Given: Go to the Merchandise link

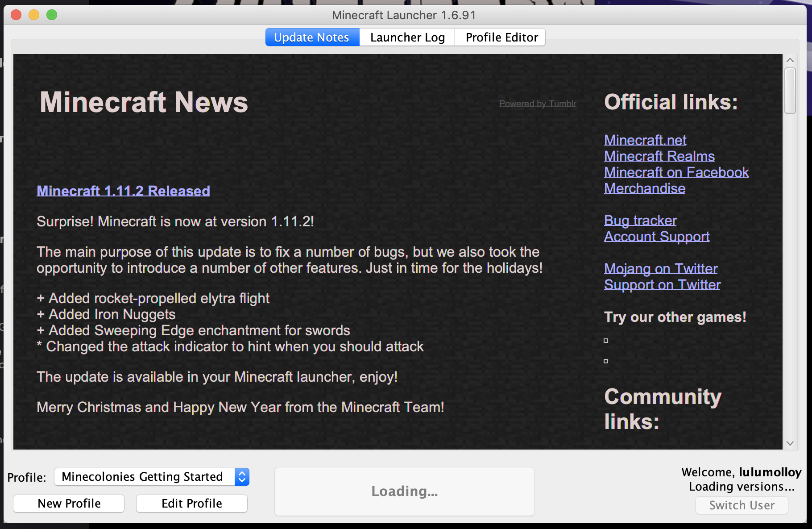Looking at the screenshot, I should (645, 188).
